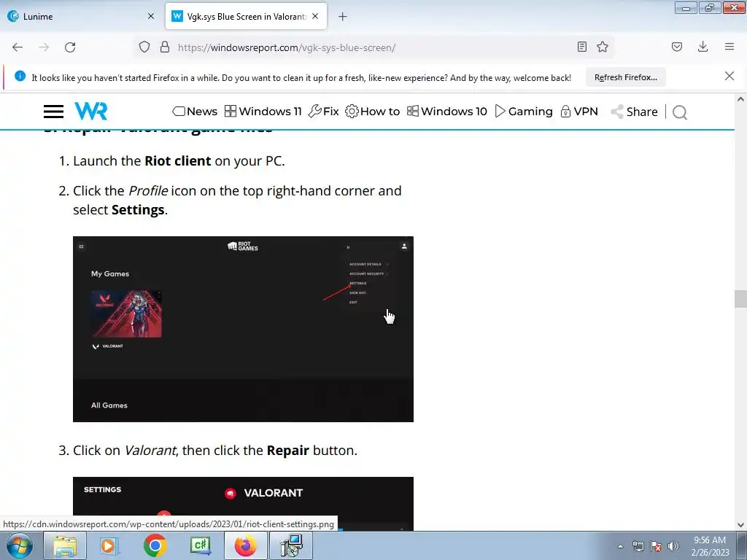Click the Refresh Firefox... button

[625, 77]
